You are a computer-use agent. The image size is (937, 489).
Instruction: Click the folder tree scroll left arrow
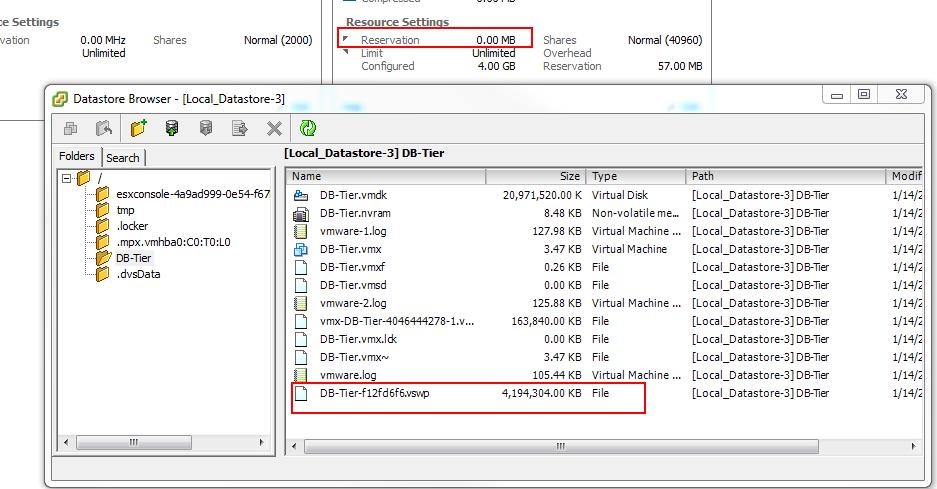click(x=66, y=443)
